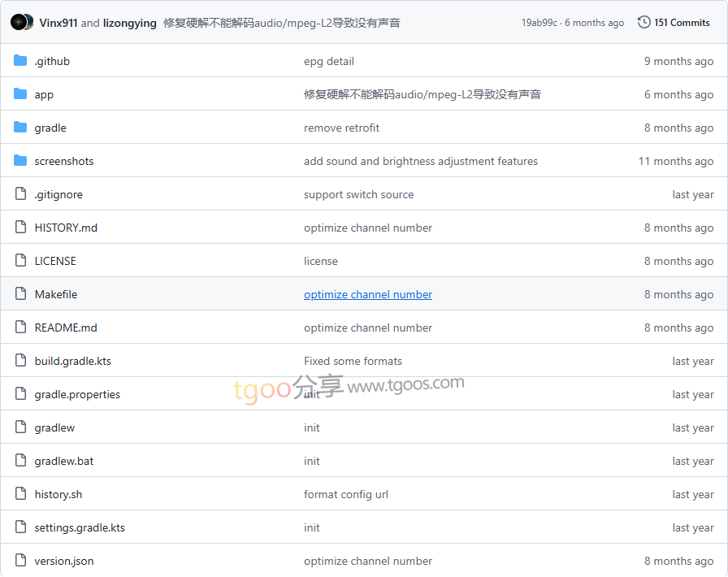Screen dimensions: 728x577
Task: Click the .github folder icon
Action: [x=20, y=61]
